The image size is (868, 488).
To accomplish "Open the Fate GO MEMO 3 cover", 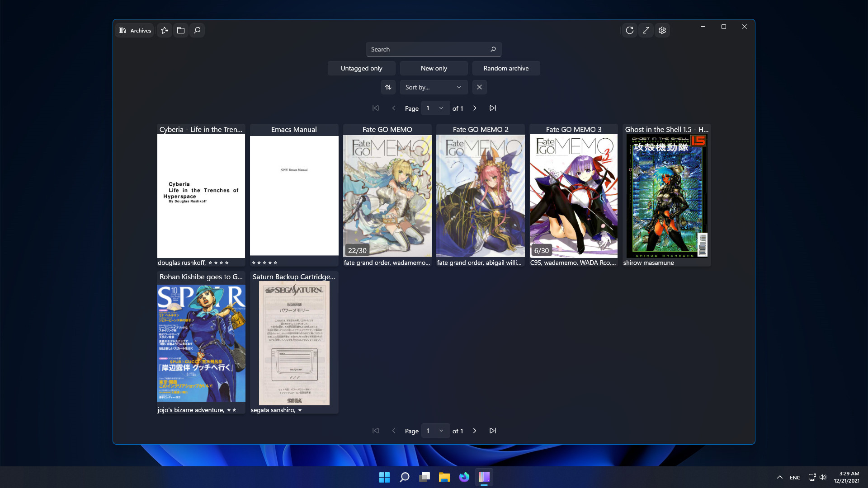I will click(574, 196).
